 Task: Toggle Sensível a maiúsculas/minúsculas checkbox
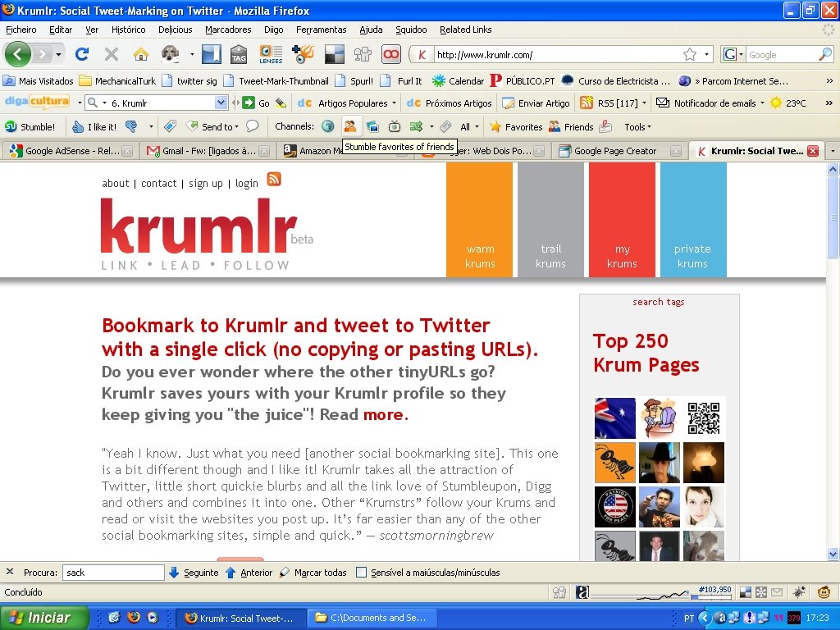pyautogui.click(x=362, y=573)
